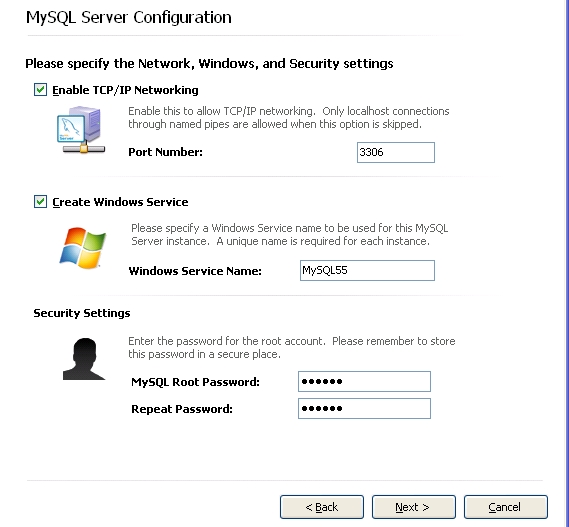Viewport: 569px width, 527px height.
Task: Click the Security Settings heading
Action: pos(82,313)
